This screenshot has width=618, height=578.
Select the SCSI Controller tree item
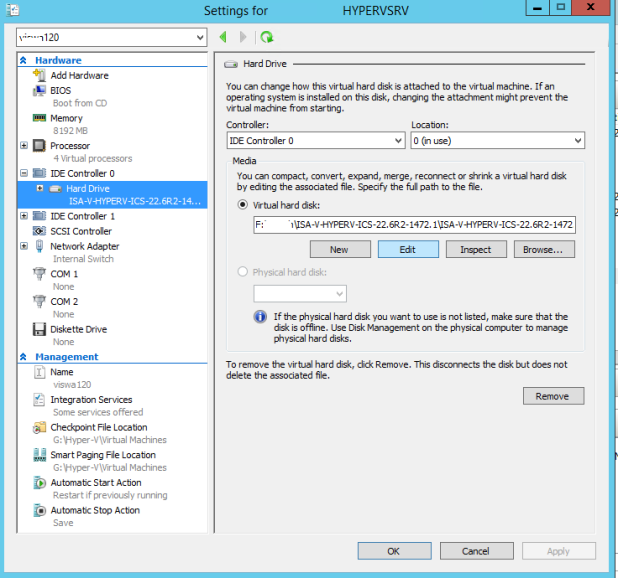click(81, 231)
